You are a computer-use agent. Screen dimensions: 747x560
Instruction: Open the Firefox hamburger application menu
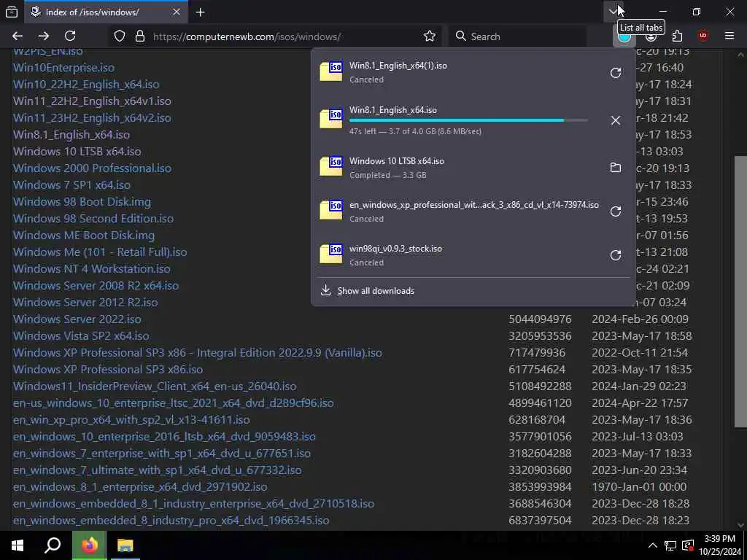(x=729, y=36)
